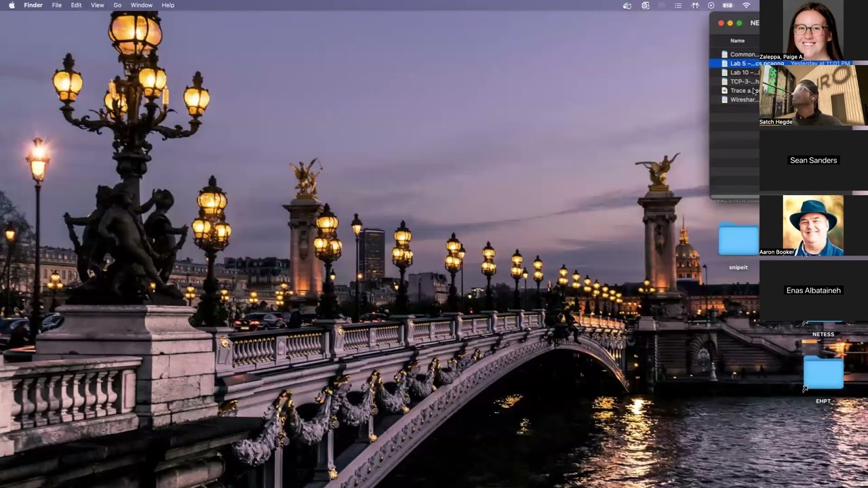Screen dimensions: 868x488
Task: Select the "Lab 10" file row
Action: click(735, 73)
